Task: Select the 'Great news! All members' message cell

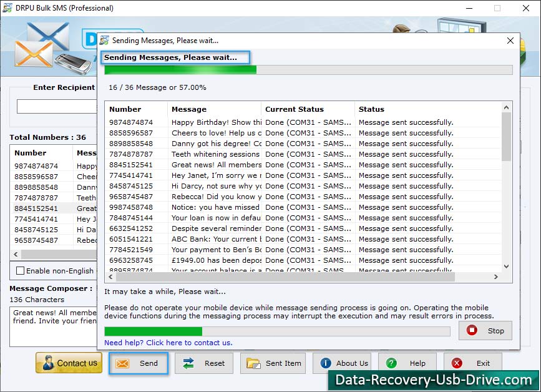Action: coord(216,165)
